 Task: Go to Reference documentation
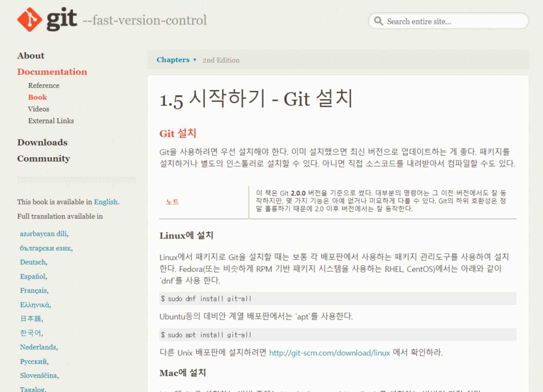44,85
